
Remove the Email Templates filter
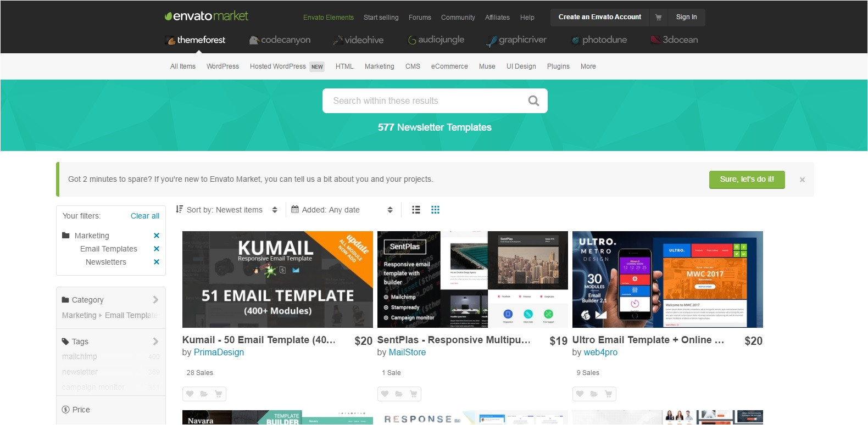point(157,249)
